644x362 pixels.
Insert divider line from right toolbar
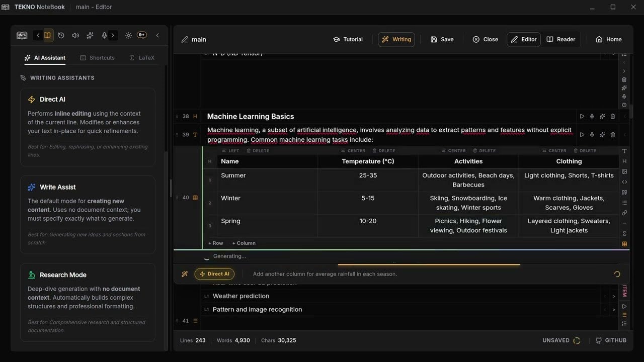(x=624, y=223)
